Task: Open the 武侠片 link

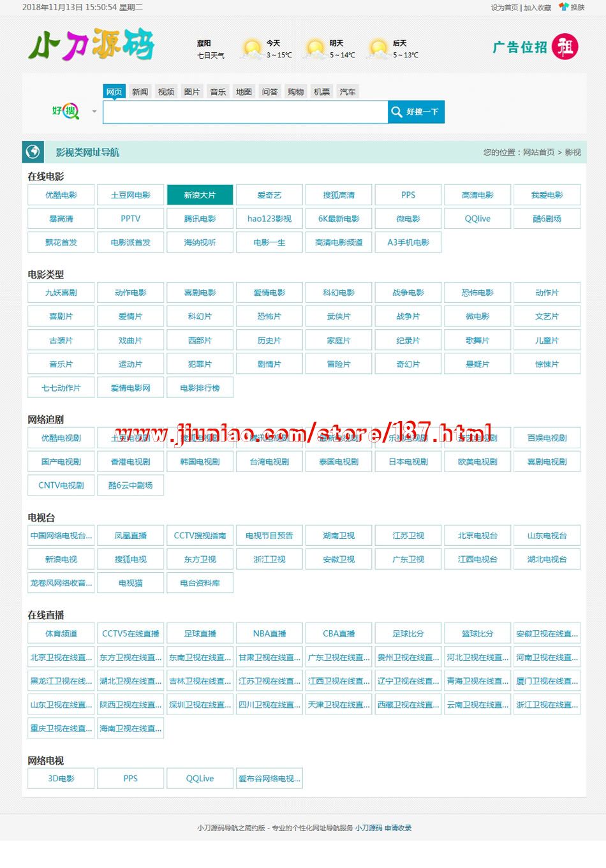Action: pyautogui.click(x=339, y=316)
